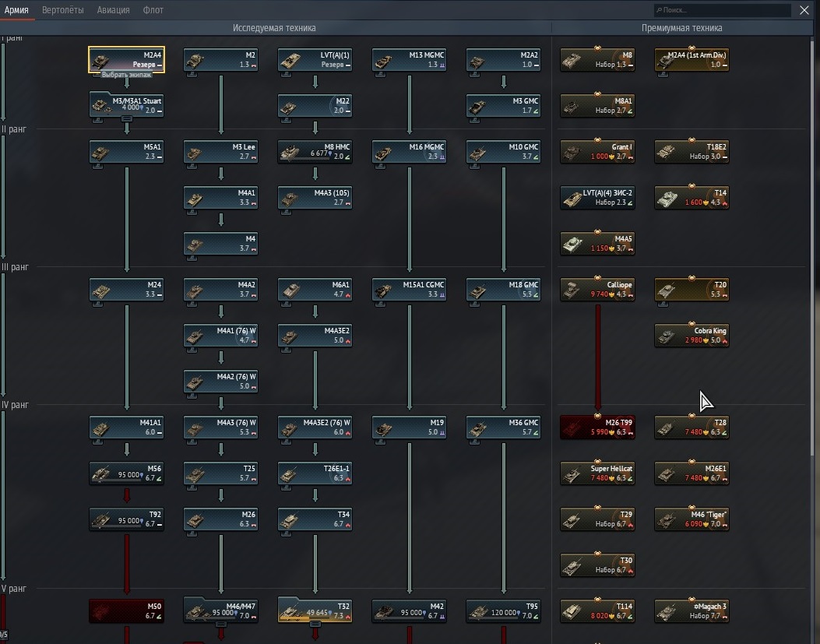Open the Magach 3 premium card

click(x=692, y=611)
